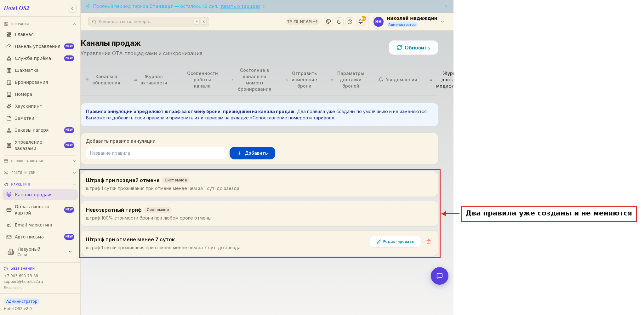Screen dimensions: 644x315
Task: Expand the Ценообразование section
Action: coord(40,161)
